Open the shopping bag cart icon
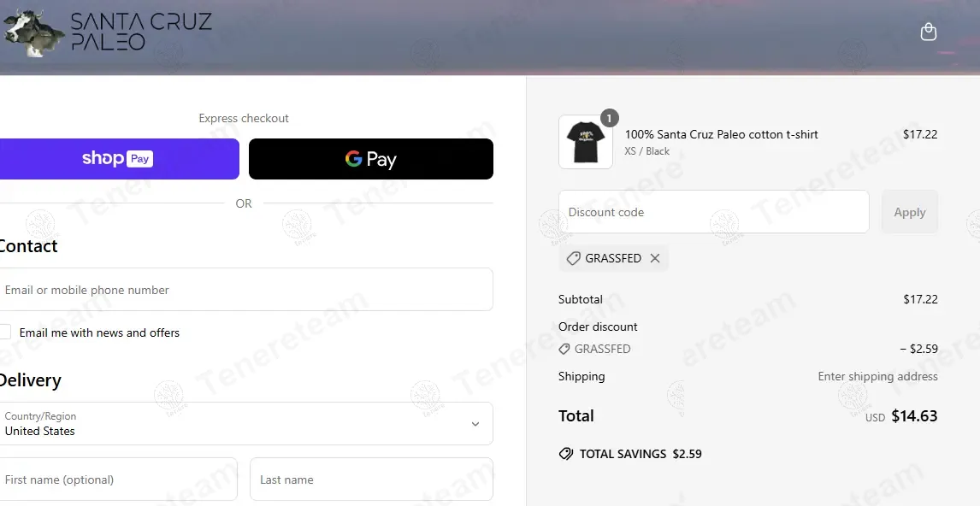980x506 pixels. [929, 32]
